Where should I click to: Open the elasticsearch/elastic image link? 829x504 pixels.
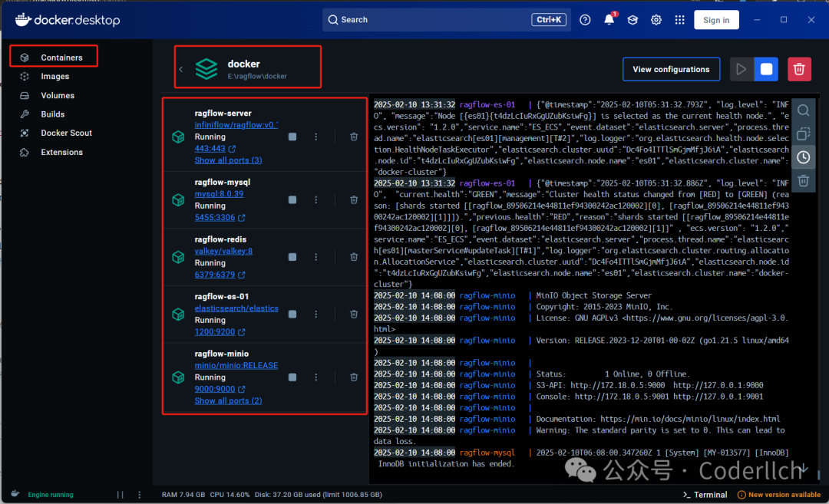[x=236, y=308]
